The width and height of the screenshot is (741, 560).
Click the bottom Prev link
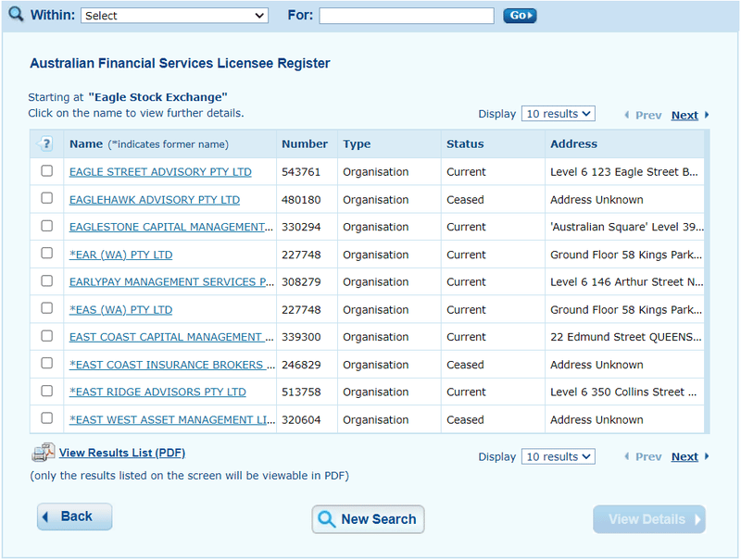click(x=648, y=456)
